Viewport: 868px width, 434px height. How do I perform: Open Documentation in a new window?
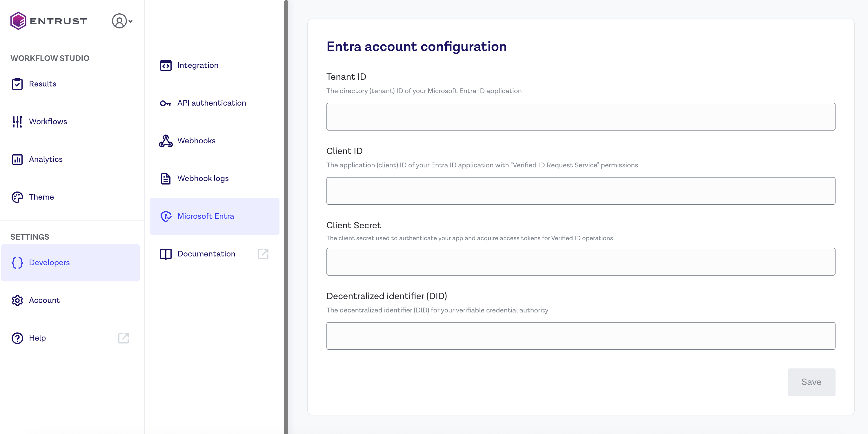point(263,254)
